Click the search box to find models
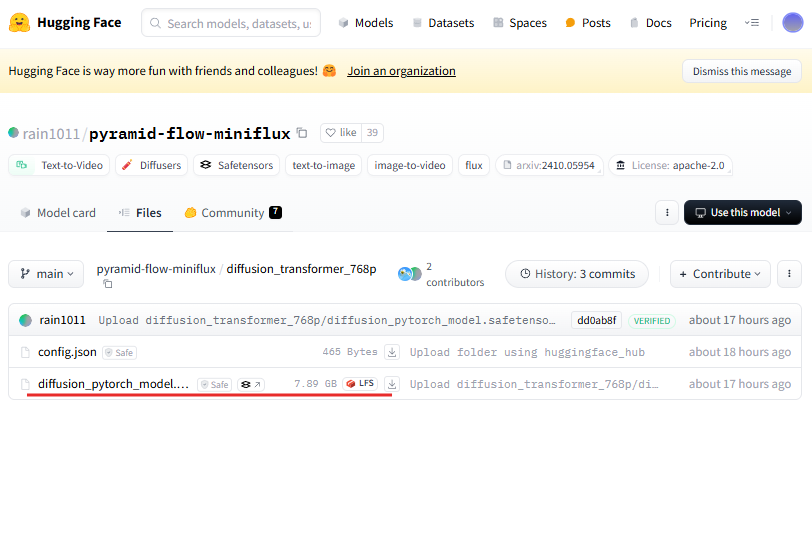The image size is (812, 555). [231, 23]
